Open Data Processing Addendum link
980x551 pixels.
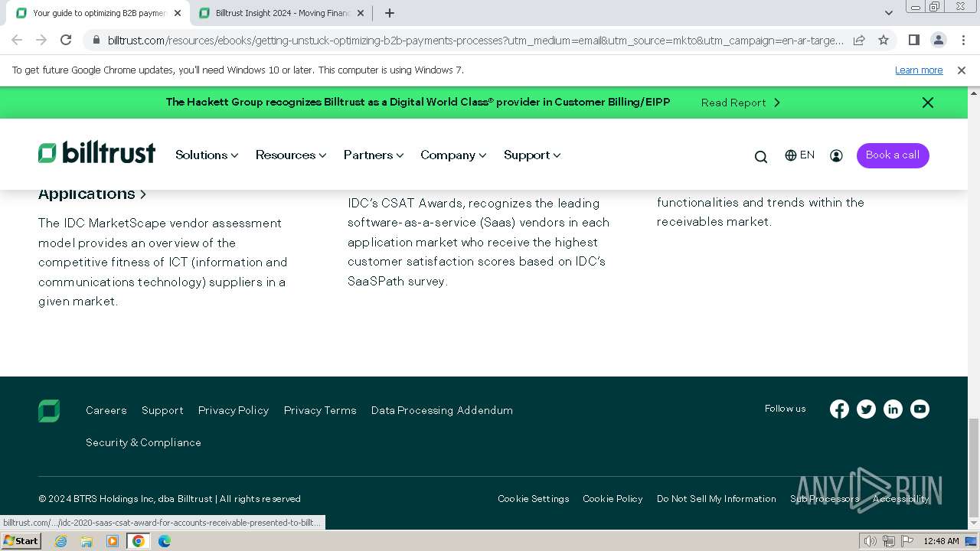click(442, 410)
